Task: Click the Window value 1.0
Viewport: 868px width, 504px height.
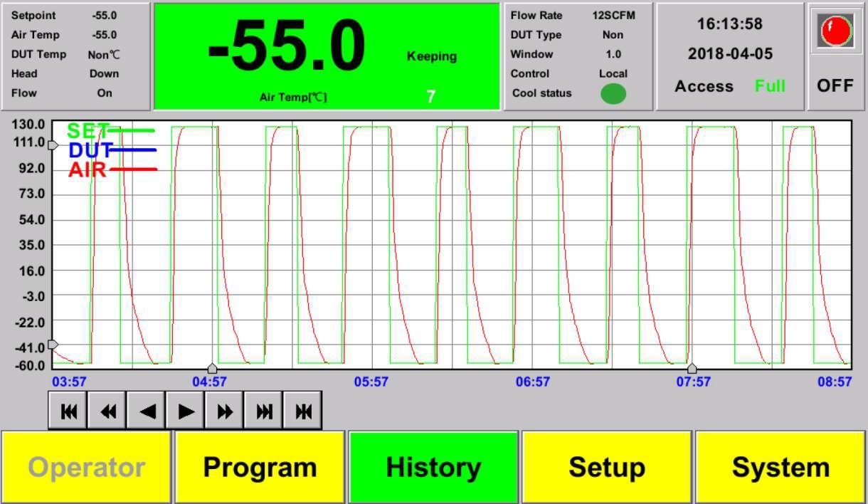Action: click(x=613, y=53)
